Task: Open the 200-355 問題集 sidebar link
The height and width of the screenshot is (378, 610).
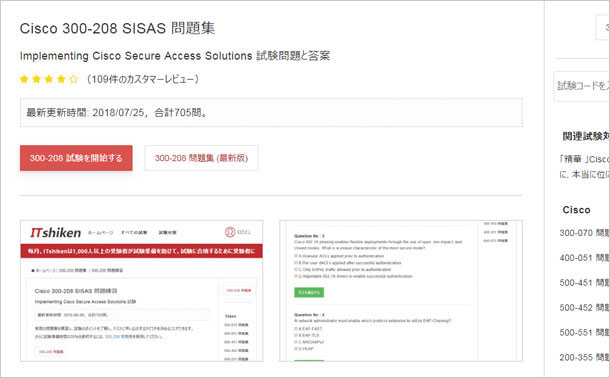Action: tap(584, 357)
